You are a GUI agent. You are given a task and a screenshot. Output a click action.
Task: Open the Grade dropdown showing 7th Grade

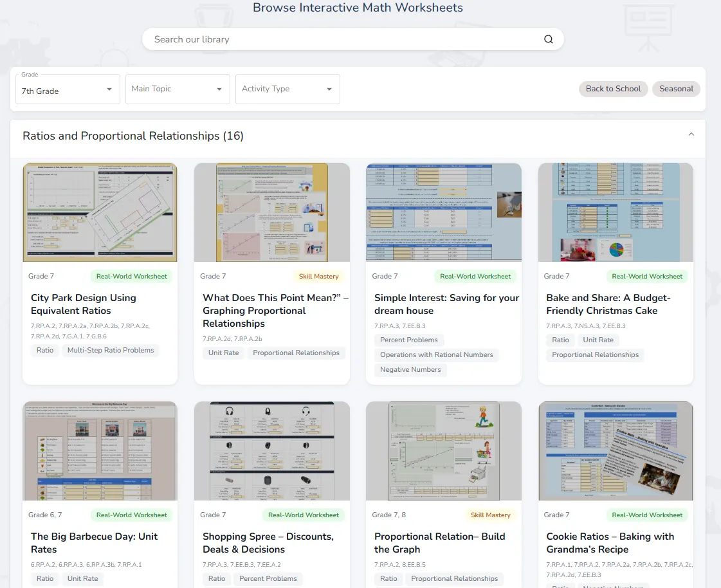(68, 89)
